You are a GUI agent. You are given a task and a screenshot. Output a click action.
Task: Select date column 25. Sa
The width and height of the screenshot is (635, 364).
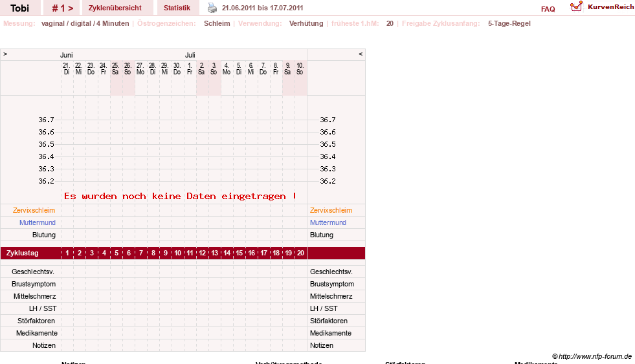tap(115, 69)
